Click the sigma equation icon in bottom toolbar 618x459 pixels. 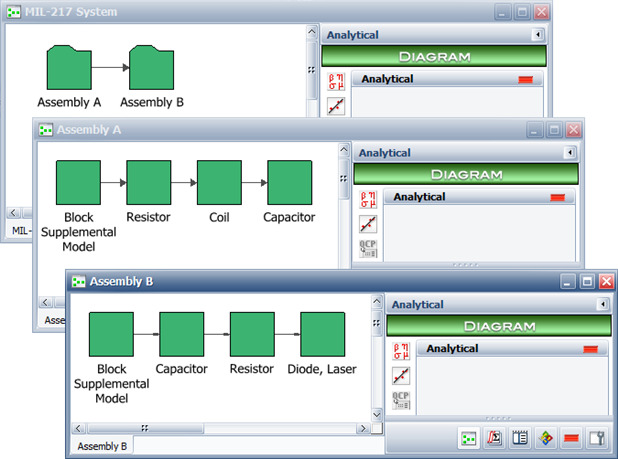[x=493, y=438]
